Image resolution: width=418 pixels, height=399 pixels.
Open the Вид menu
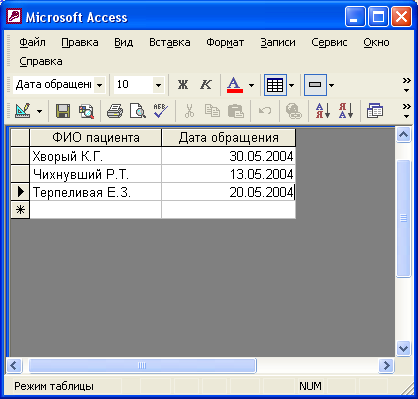click(124, 42)
